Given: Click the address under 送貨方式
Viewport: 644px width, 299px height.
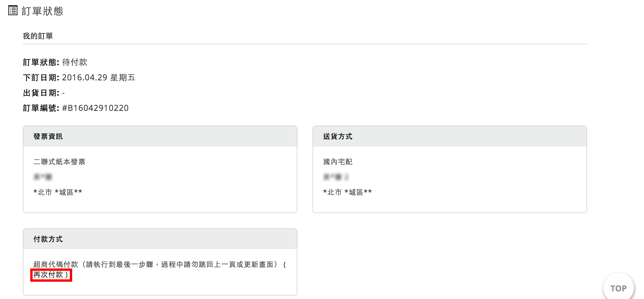Looking at the screenshot, I should coord(347,192).
